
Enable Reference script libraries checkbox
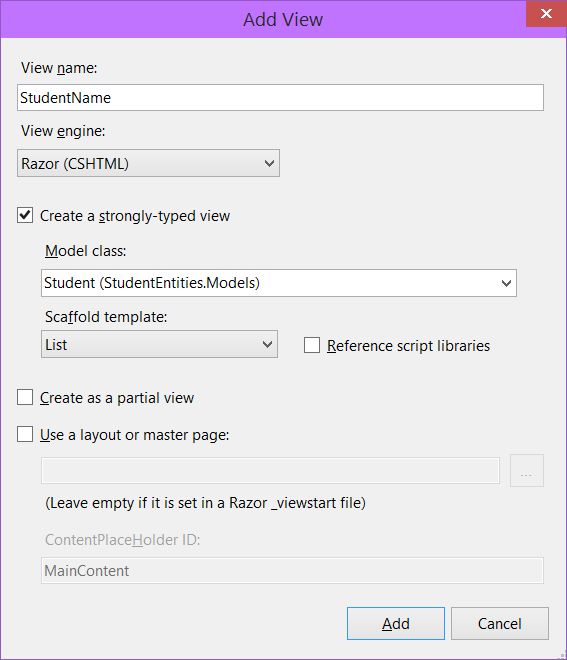tap(312, 345)
